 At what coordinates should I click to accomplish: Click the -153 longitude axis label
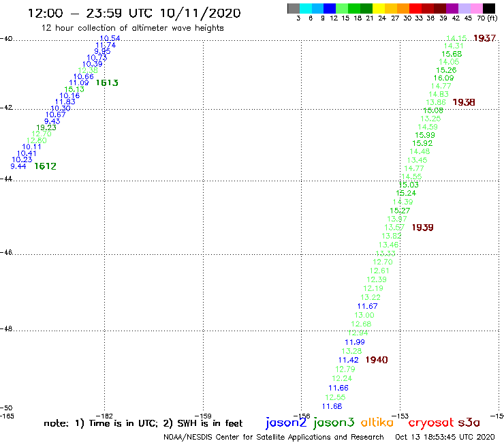click(x=400, y=416)
